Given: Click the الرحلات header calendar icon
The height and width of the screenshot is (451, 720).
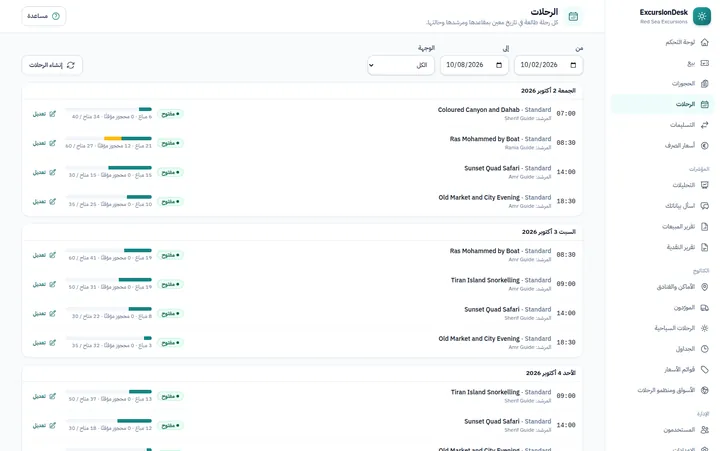Looking at the screenshot, I should pos(573,17).
